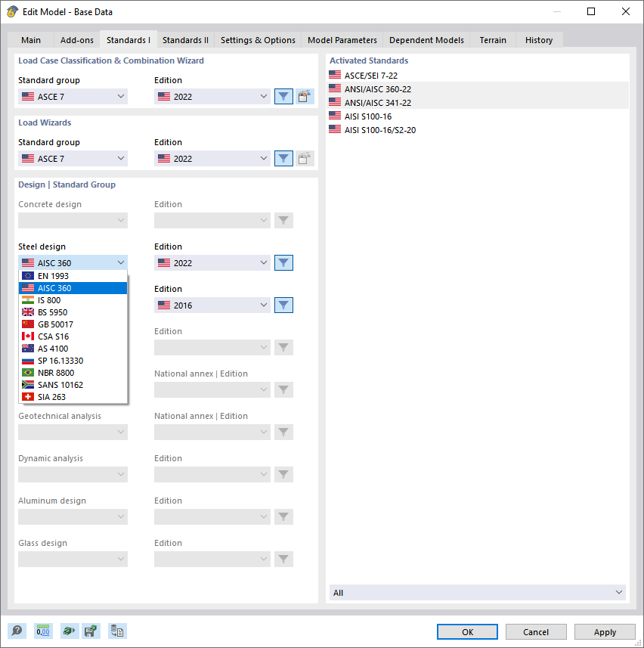Select ASCE/SEI 7-22 in Activated Standards

(478, 76)
